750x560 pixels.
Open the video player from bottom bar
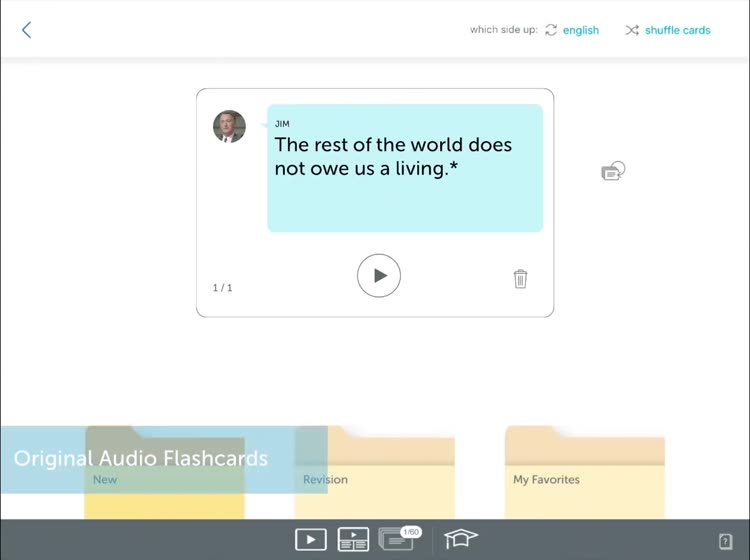click(x=311, y=540)
